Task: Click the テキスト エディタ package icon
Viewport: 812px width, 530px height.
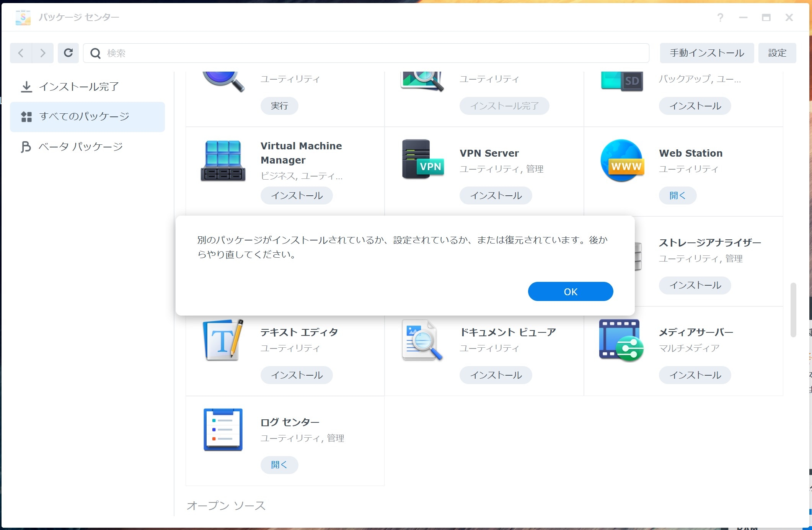Action: click(x=223, y=340)
